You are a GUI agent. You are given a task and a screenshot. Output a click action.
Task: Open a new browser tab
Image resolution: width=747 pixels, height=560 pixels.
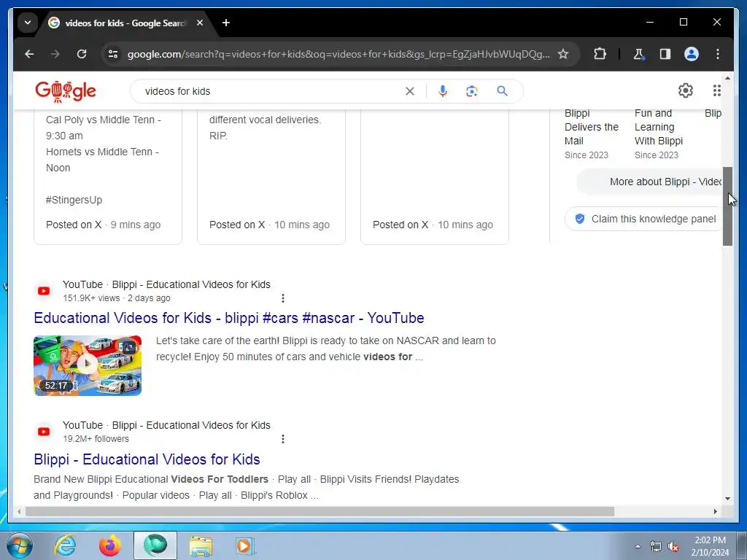(x=226, y=23)
